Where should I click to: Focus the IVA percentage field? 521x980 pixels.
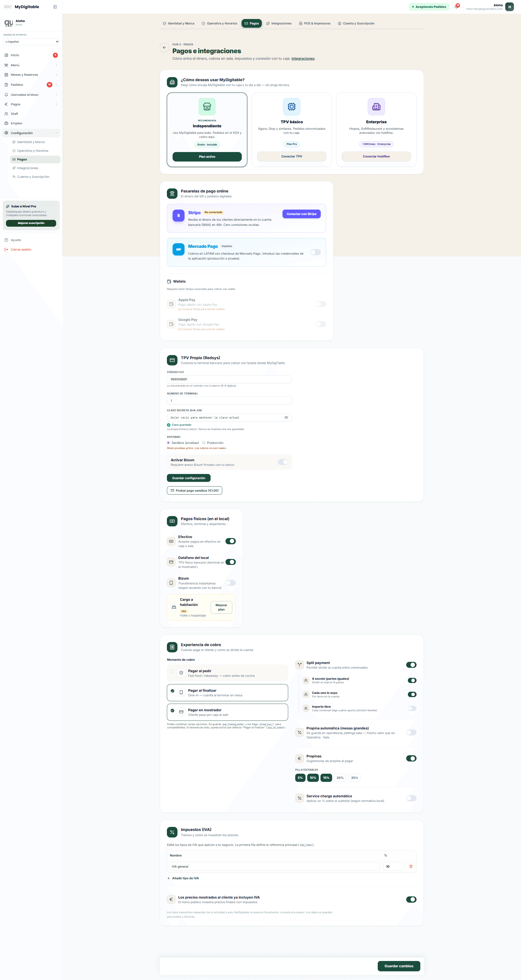tap(393, 866)
